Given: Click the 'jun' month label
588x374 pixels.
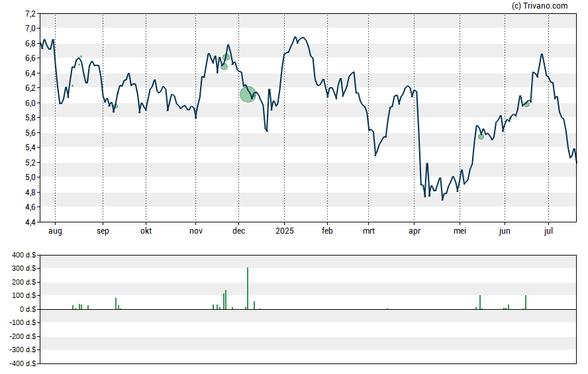Looking at the screenshot, I should point(505,231).
